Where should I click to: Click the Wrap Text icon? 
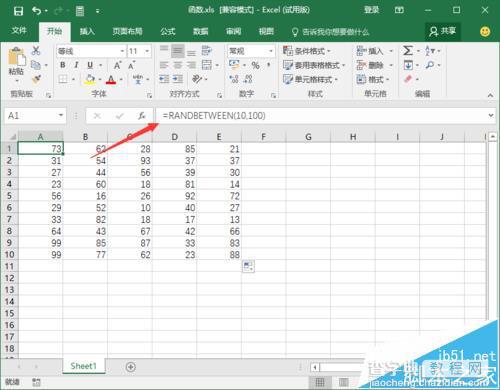click(207, 51)
